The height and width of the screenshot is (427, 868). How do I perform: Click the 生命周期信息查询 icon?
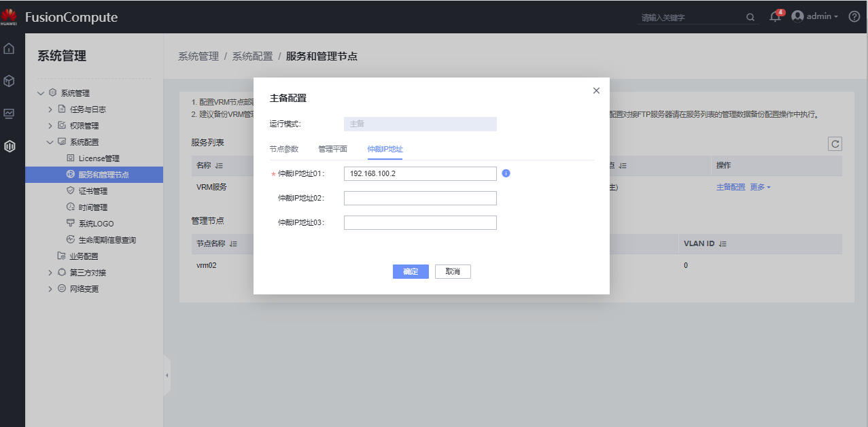click(70, 240)
